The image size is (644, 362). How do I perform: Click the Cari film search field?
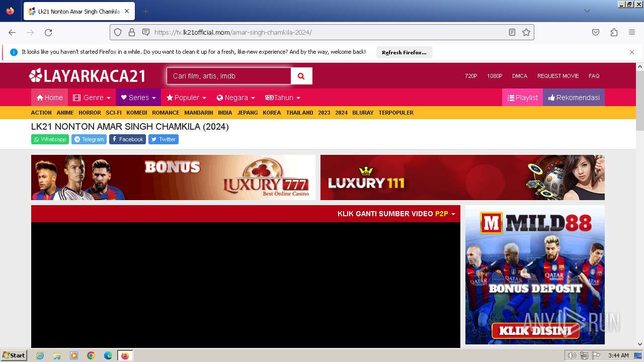[229, 76]
